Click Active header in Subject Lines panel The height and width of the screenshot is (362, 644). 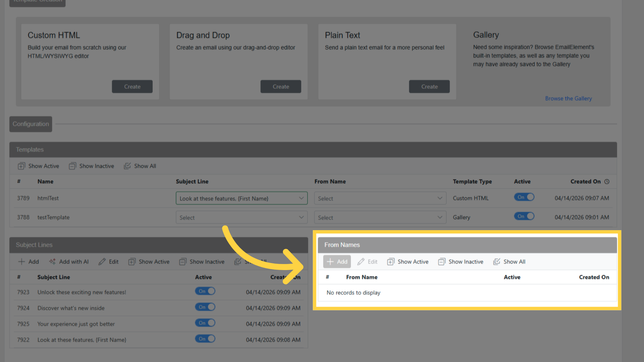pyautogui.click(x=203, y=277)
